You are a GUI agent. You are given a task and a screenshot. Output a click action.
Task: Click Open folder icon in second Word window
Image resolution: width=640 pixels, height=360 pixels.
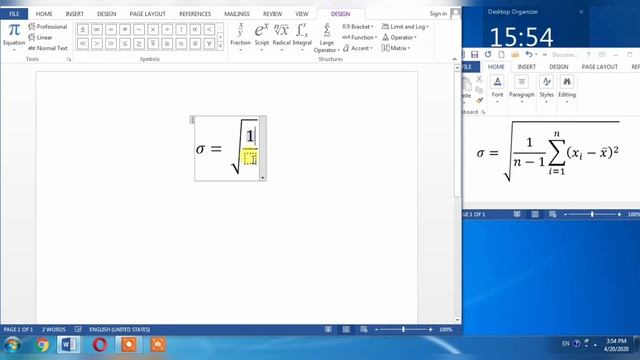click(x=515, y=54)
